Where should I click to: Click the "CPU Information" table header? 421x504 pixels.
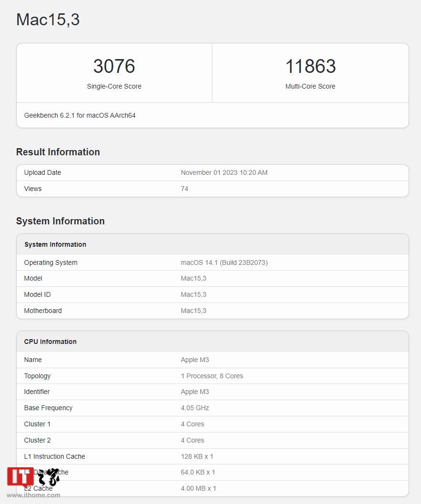point(50,342)
